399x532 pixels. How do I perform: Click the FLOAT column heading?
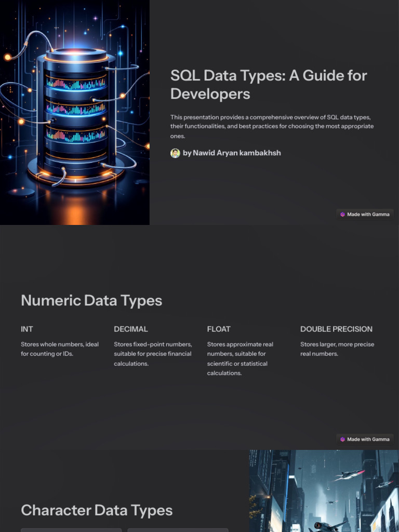219,329
